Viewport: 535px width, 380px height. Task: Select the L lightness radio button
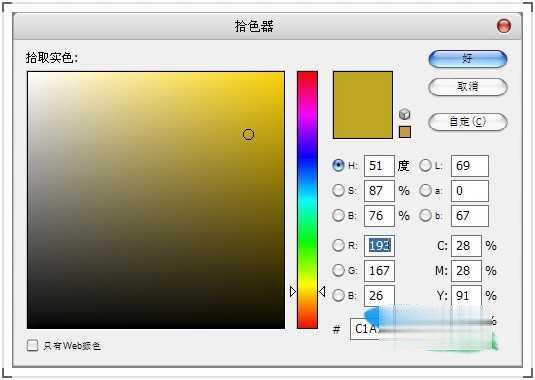(x=425, y=165)
